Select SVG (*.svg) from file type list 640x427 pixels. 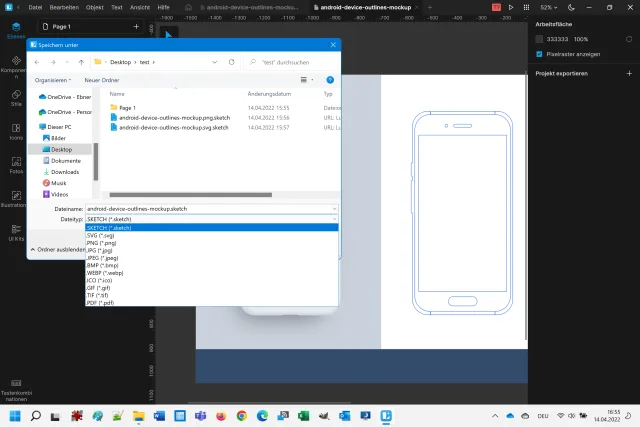pos(101,235)
